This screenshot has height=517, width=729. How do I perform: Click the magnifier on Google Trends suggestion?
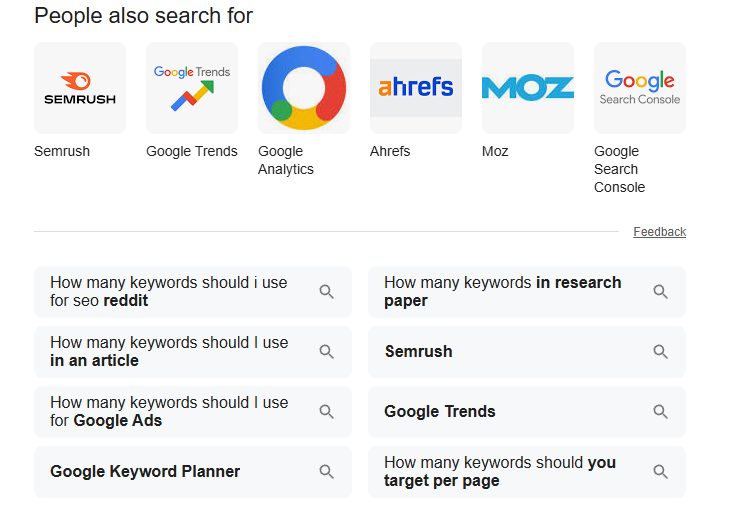click(660, 411)
